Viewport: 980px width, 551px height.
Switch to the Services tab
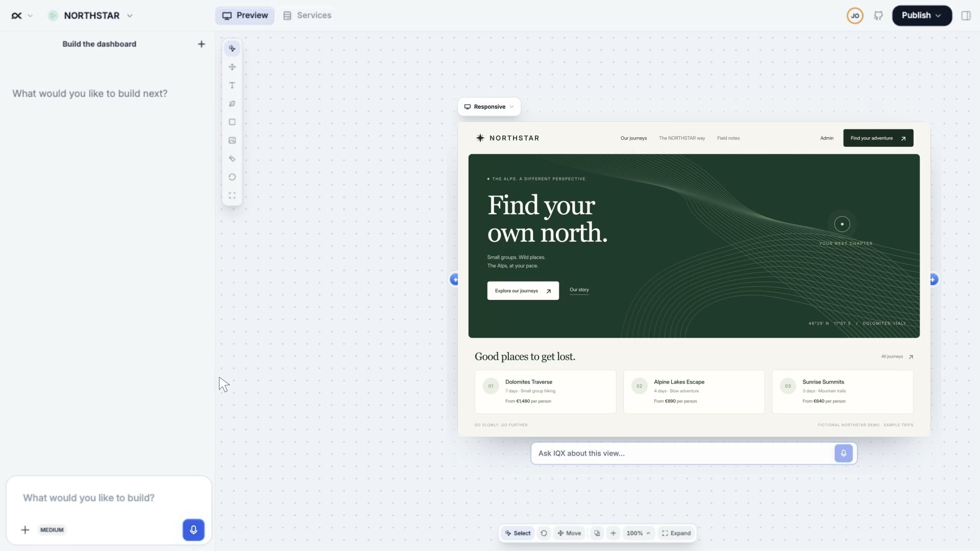pos(307,16)
